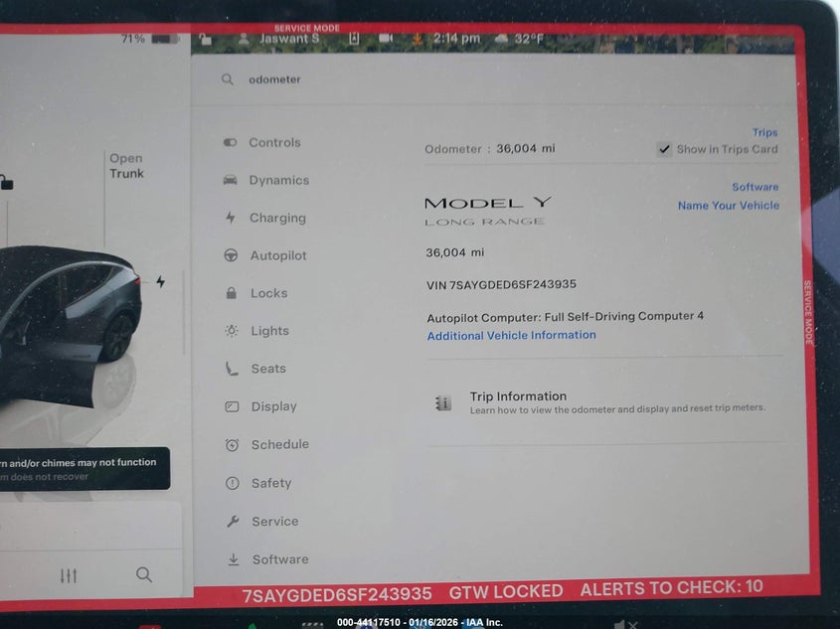The width and height of the screenshot is (840, 629).
Task: Tap the Odometer 36,004 mi reading
Action: point(490,149)
